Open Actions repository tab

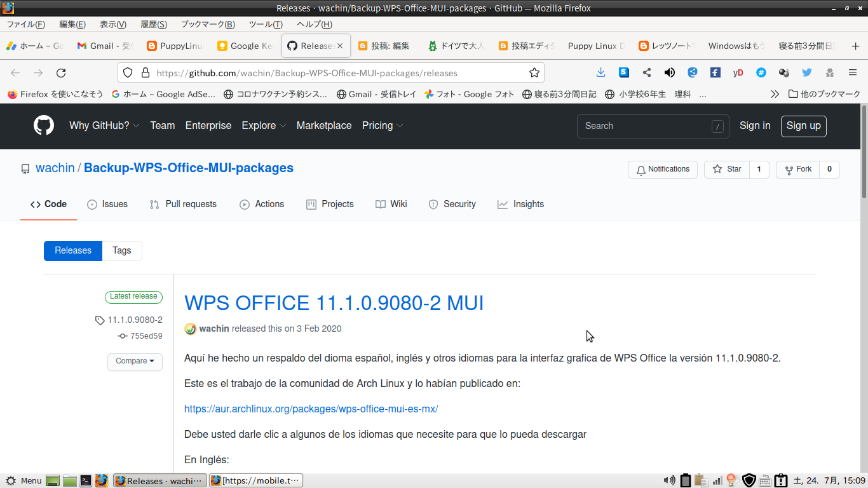tap(262, 204)
